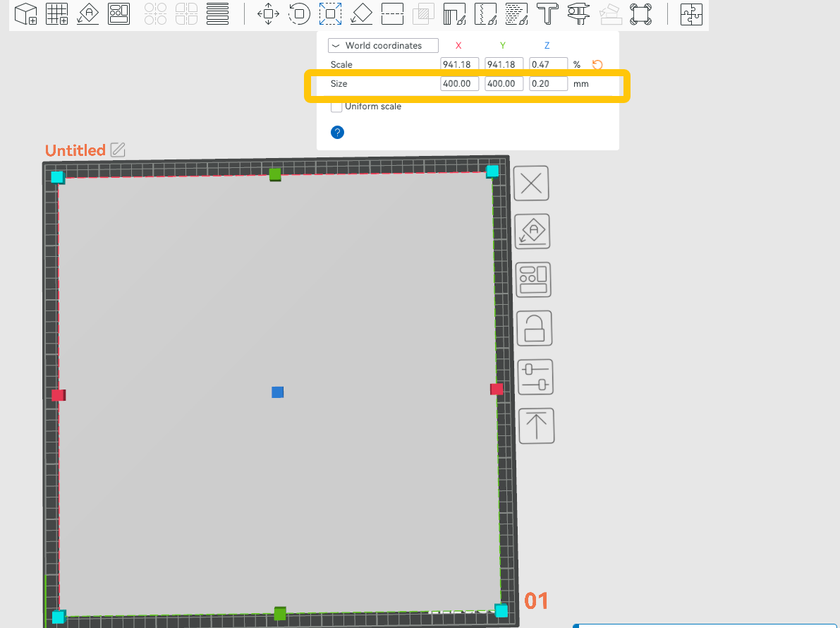
Task: Add a new plate with grid icon
Action: click(x=57, y=14)
